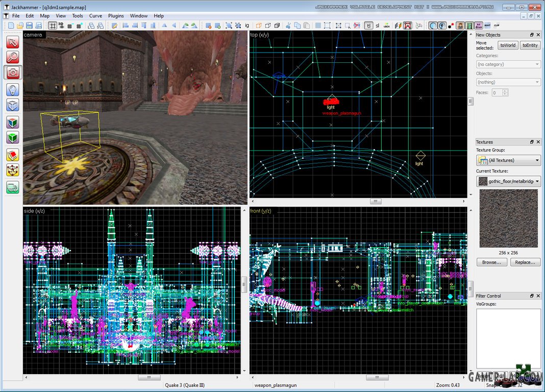Select the Magnify tool in left toolbar
Image resolution: width=545 pixels, height=392 pixels.
tap(13, 57)
